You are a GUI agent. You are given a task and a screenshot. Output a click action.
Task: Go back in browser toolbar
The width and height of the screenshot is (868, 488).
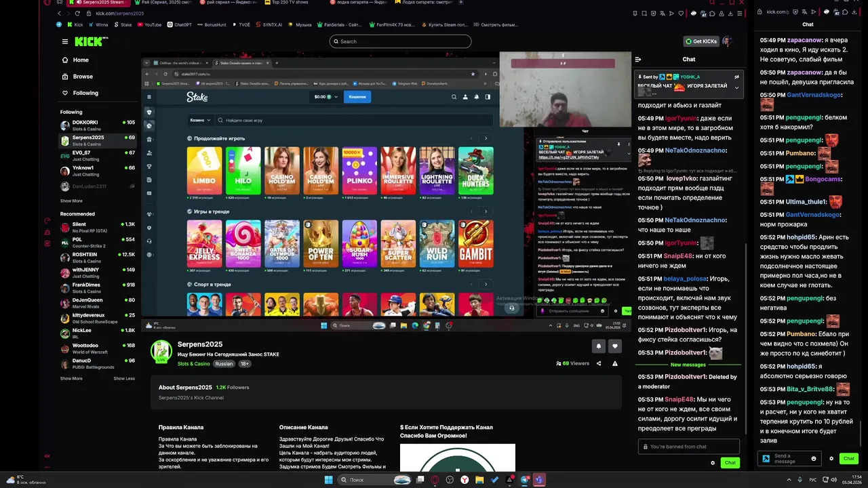click(60, 13)
